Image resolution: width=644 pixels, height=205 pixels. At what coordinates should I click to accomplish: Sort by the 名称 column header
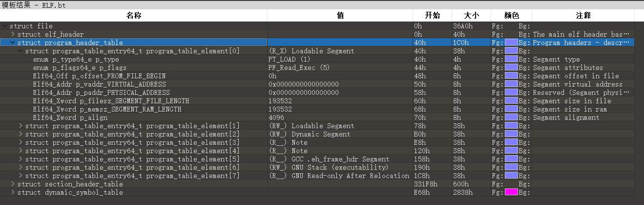pos(134,16)
